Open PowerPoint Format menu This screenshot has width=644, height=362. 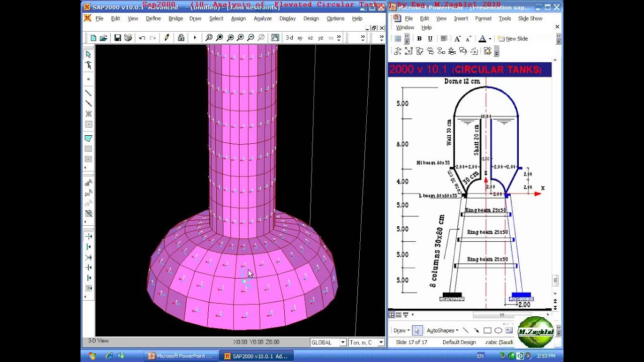point(484,19)
